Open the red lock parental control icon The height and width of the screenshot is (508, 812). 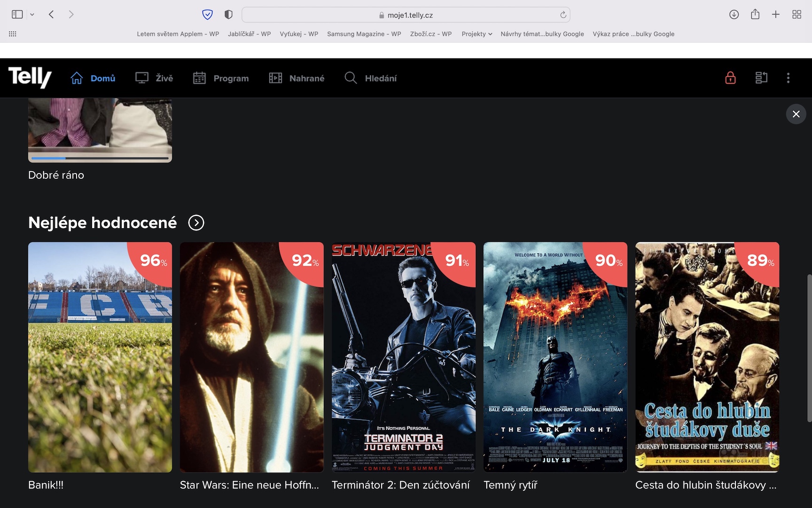click(x=730, y=78)
